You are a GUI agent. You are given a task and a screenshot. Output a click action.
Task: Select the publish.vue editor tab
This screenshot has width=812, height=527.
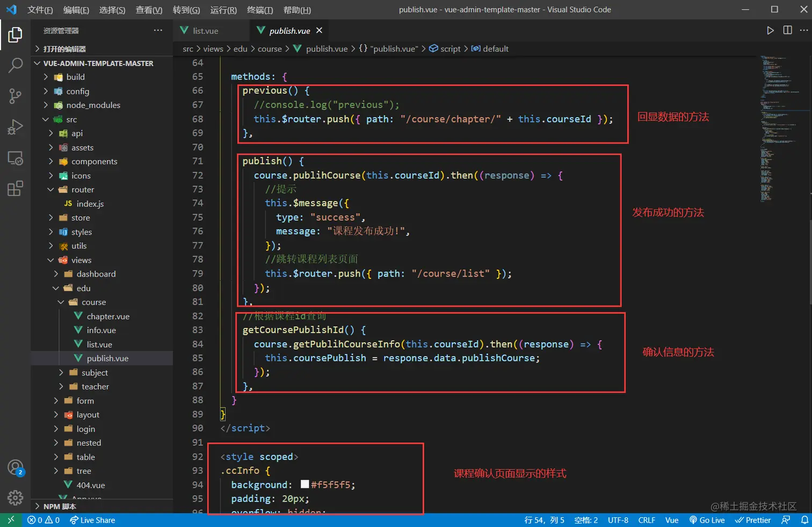coord(290,31)
